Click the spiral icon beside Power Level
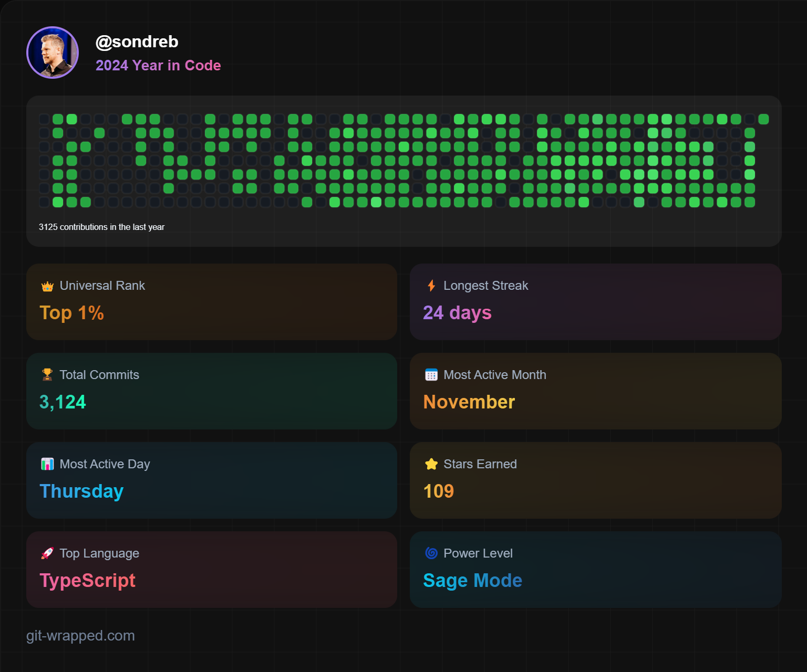 pyautogui.click(x=431, y=553)
